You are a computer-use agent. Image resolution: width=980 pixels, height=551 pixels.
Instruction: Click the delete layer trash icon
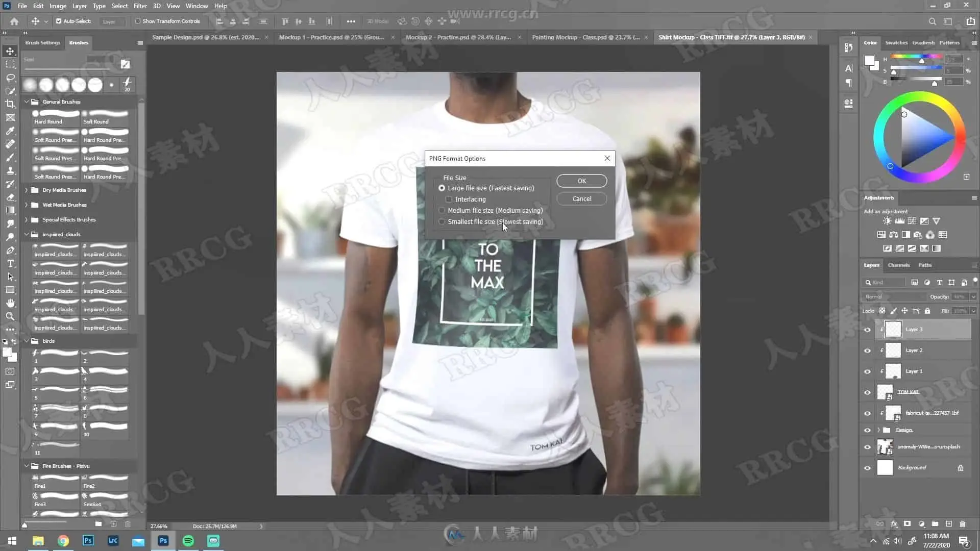click(x=962, y=524)
